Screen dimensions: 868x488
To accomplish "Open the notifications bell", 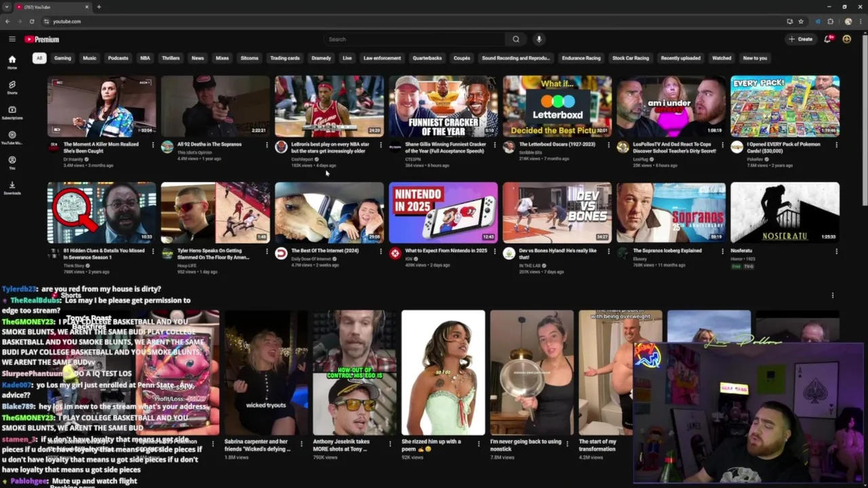I will (827, 39).
